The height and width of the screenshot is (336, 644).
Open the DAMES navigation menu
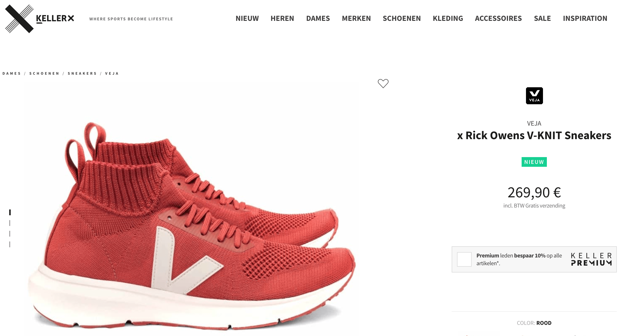coord(318,18)
